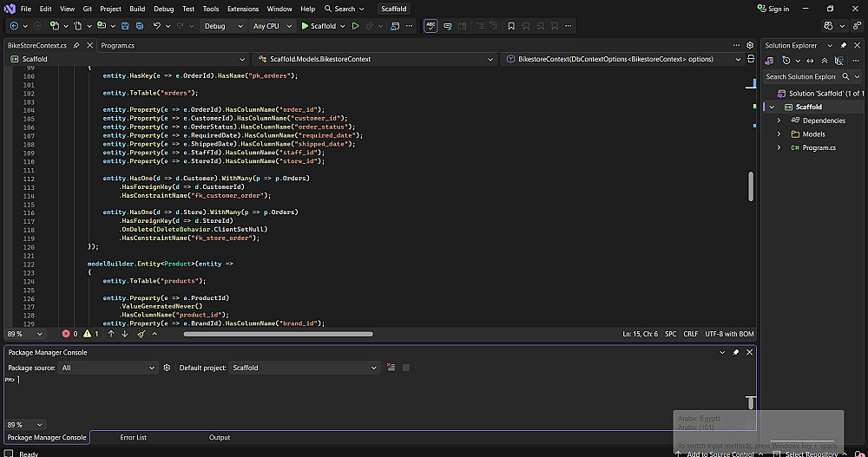868x457 pixels.
Task: Run the project with Scaffold start button
Action: tap(319, 26)
